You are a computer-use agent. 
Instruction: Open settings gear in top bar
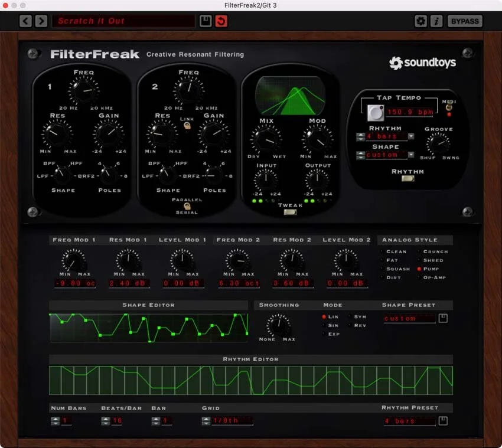pyautogui.click(x=420, y=21)
